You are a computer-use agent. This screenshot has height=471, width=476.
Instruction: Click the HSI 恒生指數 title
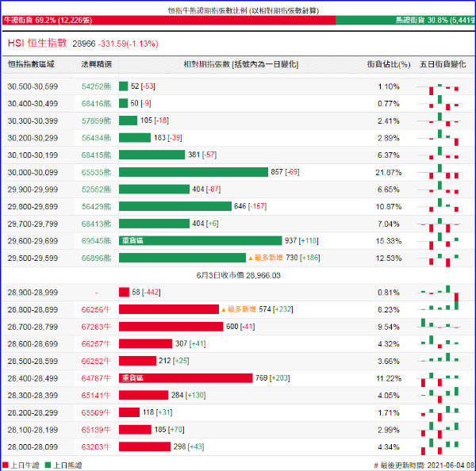(37, 43)
